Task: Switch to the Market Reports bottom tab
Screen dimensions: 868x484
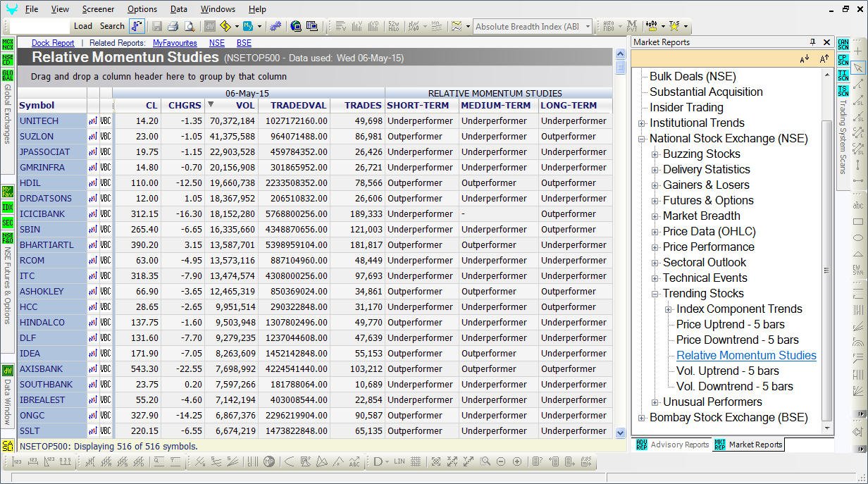Action: point(749,445)
